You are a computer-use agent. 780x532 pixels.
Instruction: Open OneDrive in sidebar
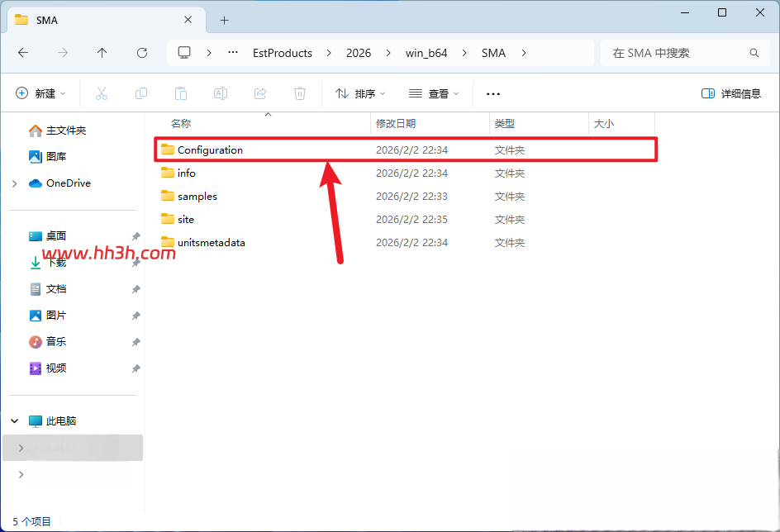click(x=60, y=183)
